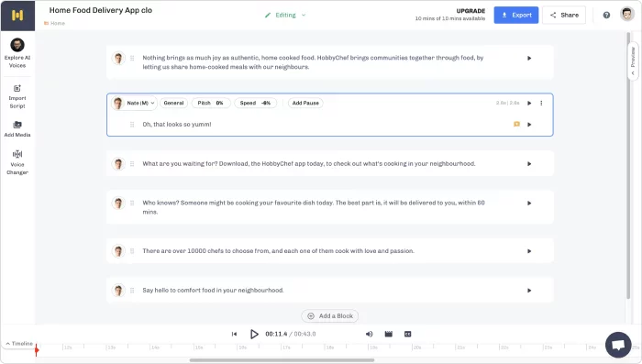Click text 'Say hello to comfort food in your neighbourhood.'
The image size is (642, 364).
click(x=213, y=291)
